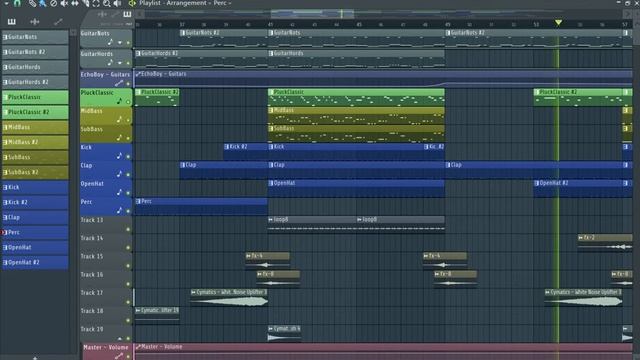This screenshot has height=360, width=640.
Task: Click the first loop8 audio clip
Action: pyautogui.click(x=312, y=224)
